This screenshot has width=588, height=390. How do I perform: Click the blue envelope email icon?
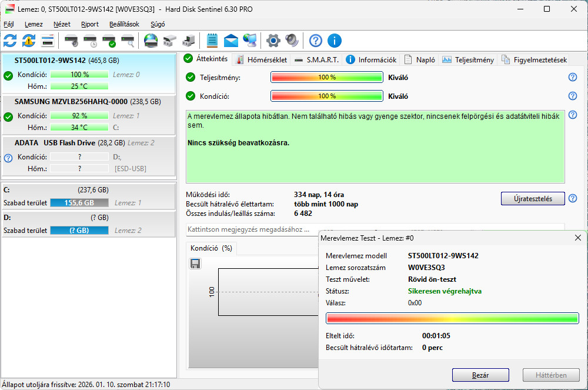[x=231, y=41]
